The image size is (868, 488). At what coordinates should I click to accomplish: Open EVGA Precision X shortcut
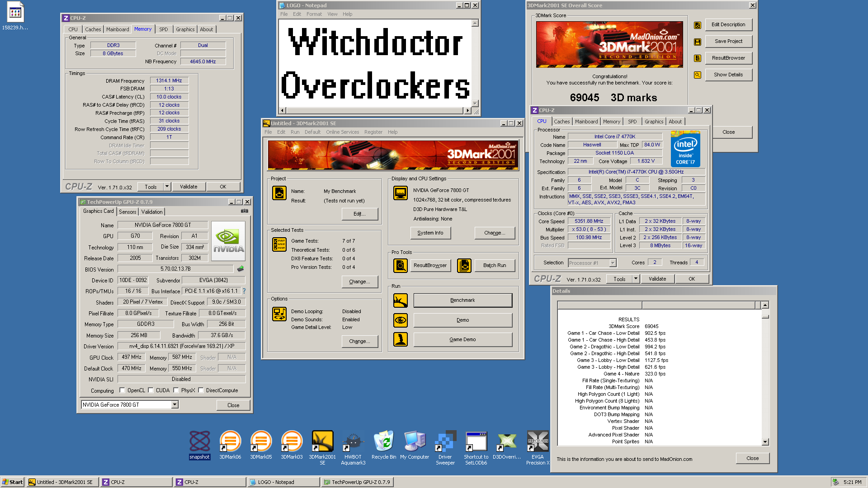coord(538,447)
